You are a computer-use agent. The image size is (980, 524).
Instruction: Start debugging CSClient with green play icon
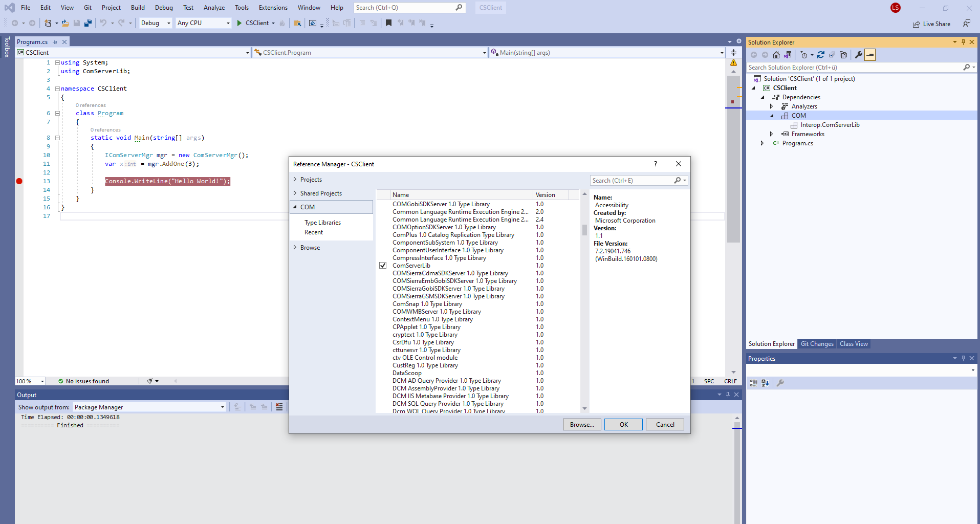tap(238, 23)
